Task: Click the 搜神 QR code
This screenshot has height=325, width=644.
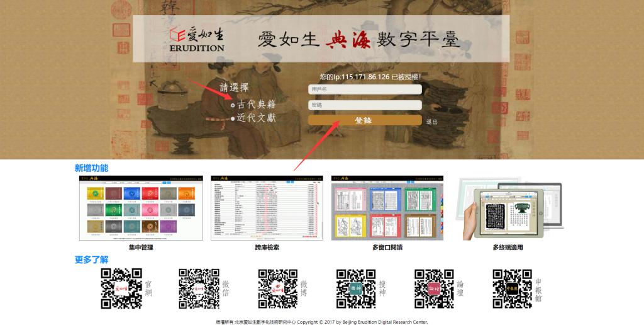Action: (x=356, y=289)
